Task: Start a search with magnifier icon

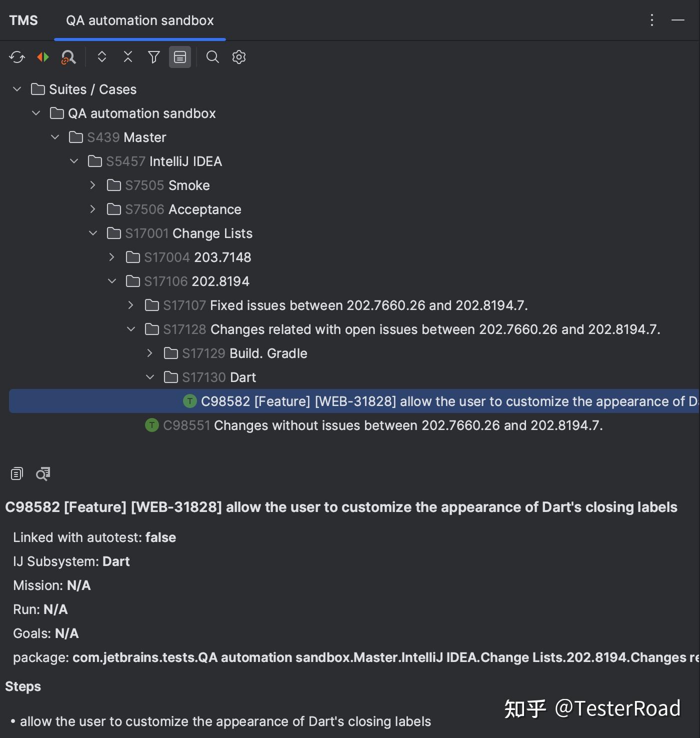Action: (x=212, y=57)
